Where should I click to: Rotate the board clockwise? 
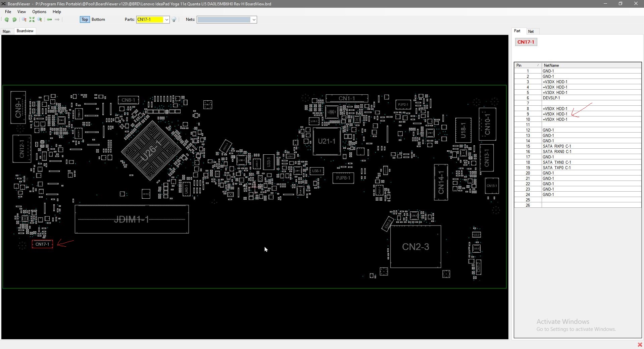coord(14,19)
